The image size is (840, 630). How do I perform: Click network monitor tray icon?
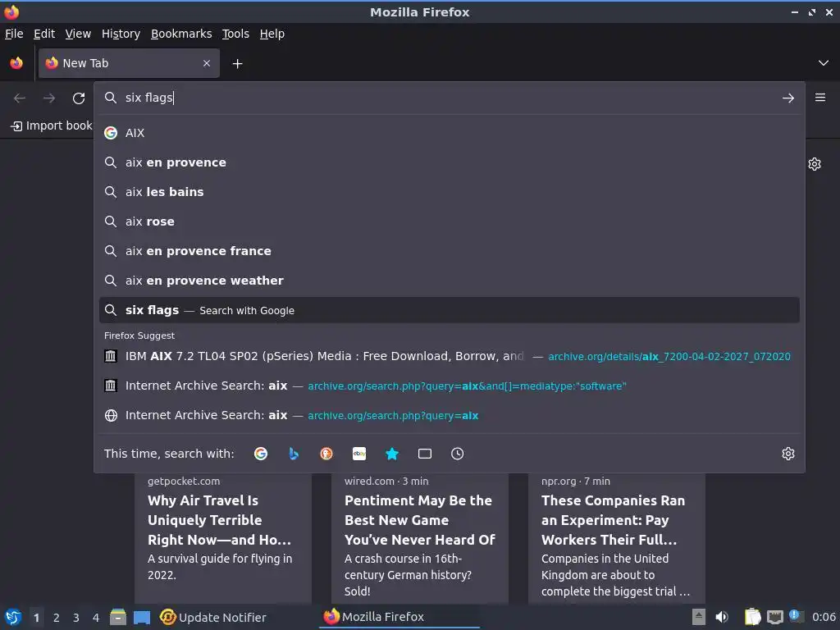[775, 617]
